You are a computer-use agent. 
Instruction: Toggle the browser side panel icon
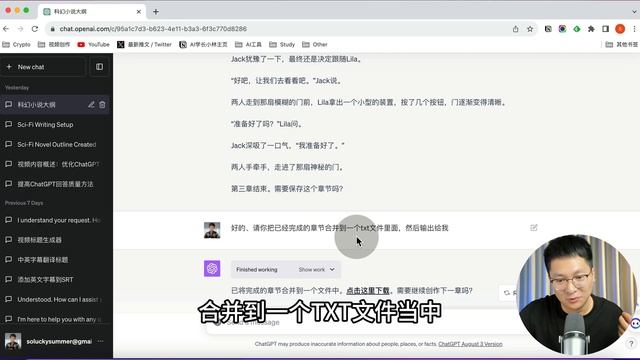[x=605, y=29]
